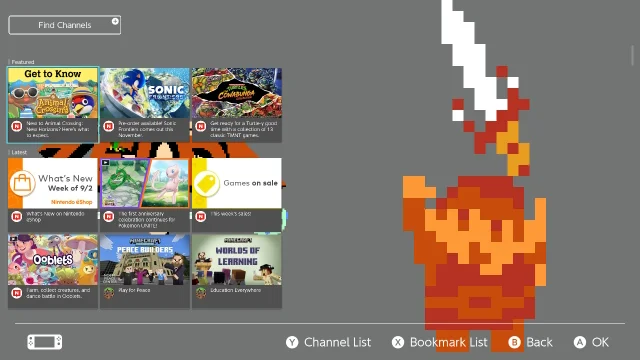Open the Pokémon UNITE anniversary article
This screenshot has height=360, width=640.
coord(145,195)
